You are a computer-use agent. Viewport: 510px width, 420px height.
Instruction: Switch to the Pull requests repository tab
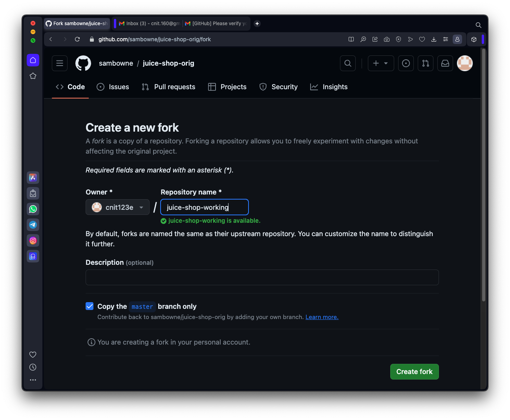click(168, 87)
